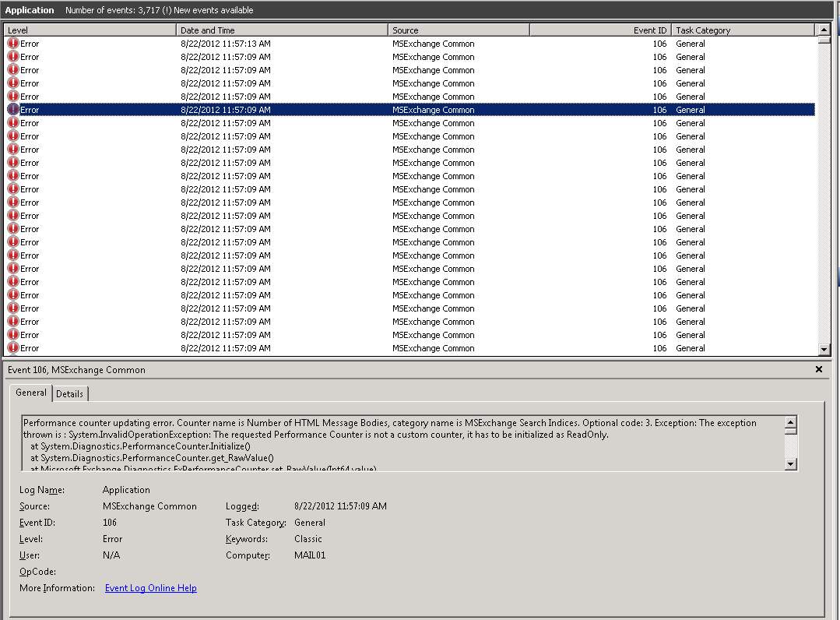
Task: Click the Source column header
Action: [459, 30]
